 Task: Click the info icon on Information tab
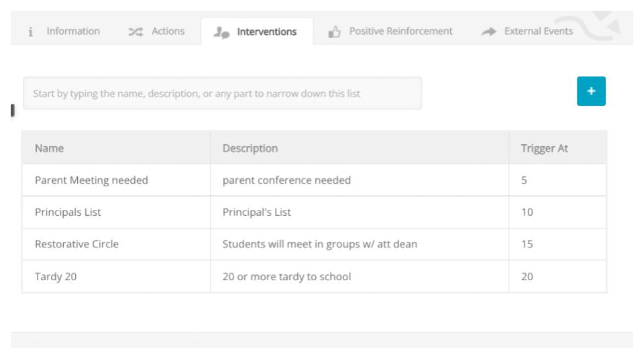click(x=30, y=32)
